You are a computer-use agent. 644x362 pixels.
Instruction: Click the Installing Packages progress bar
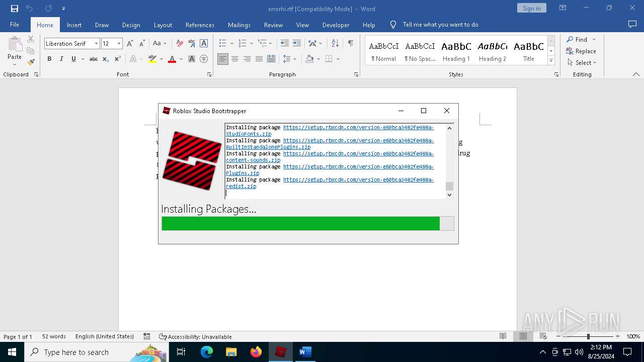click(x=308, y=223)
